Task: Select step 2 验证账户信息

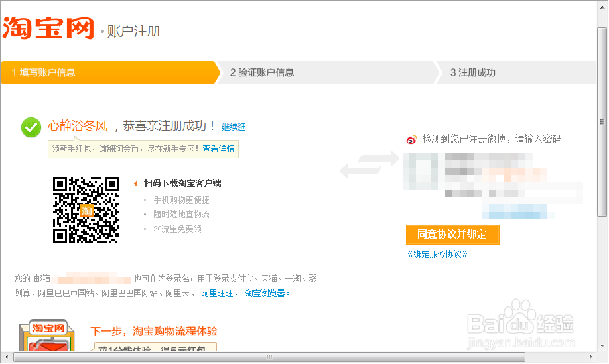Action: (x=328, y=72)
